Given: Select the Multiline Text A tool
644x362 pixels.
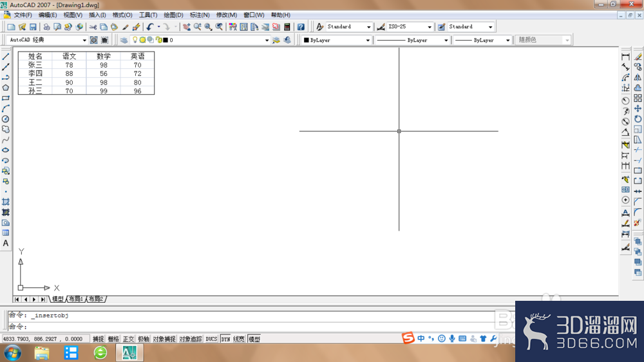Looking at the screenshot, I should 6,243.
